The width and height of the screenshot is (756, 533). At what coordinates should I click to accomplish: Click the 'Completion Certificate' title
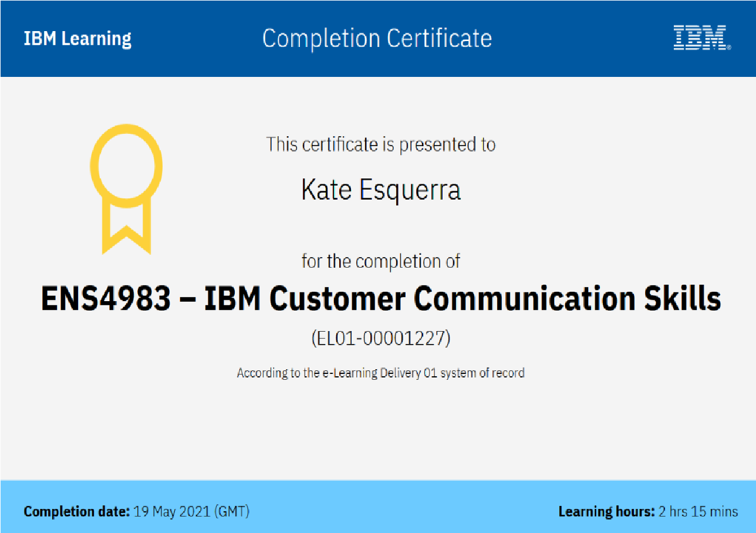(x=377, y=39)
